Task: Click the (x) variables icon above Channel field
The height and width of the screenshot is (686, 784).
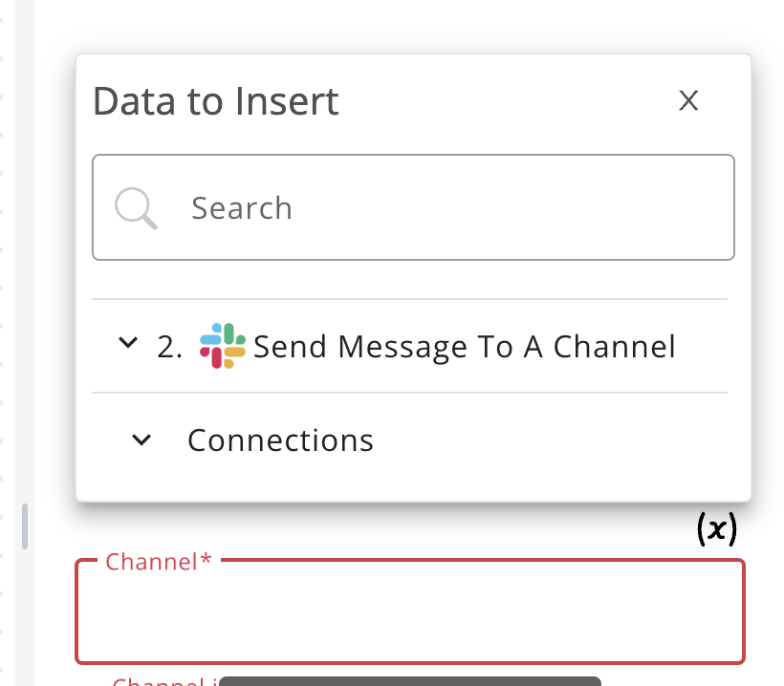Action: (717, 528)
